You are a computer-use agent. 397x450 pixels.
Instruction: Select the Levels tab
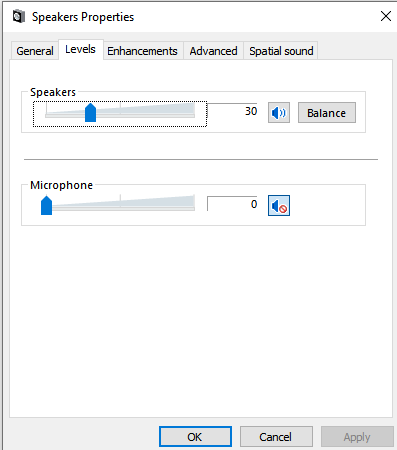80,49
